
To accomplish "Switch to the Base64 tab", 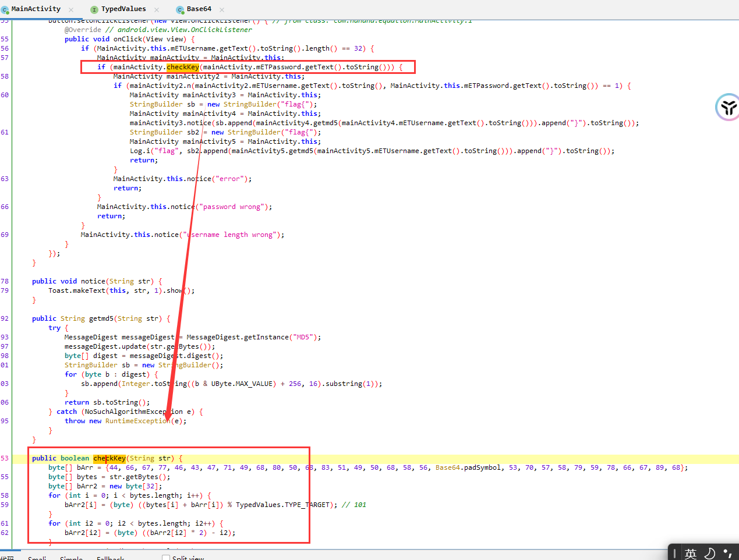I will [x=199, y=9].
